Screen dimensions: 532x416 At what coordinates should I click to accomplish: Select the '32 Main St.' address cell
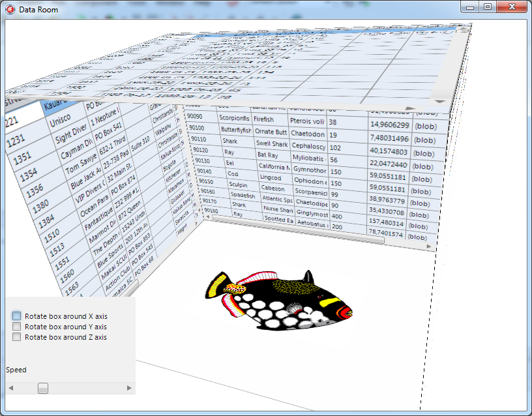tap(119, 173)
